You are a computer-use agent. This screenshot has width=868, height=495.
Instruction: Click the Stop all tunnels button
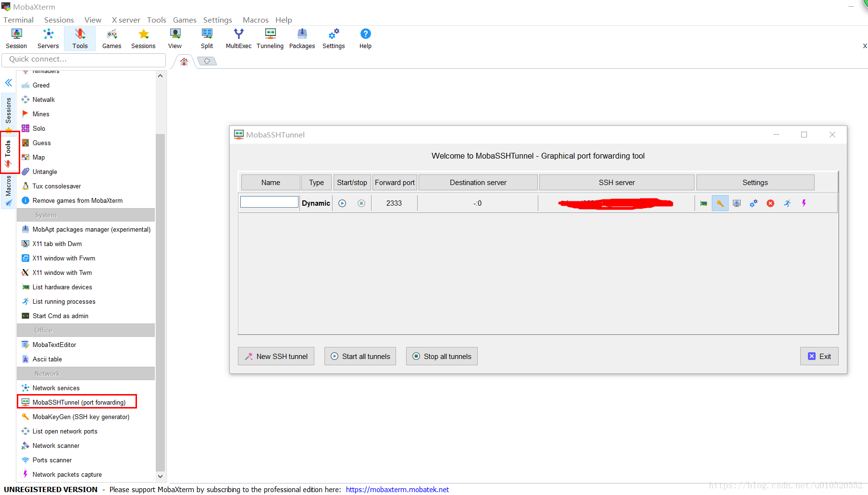pos(442,356)
